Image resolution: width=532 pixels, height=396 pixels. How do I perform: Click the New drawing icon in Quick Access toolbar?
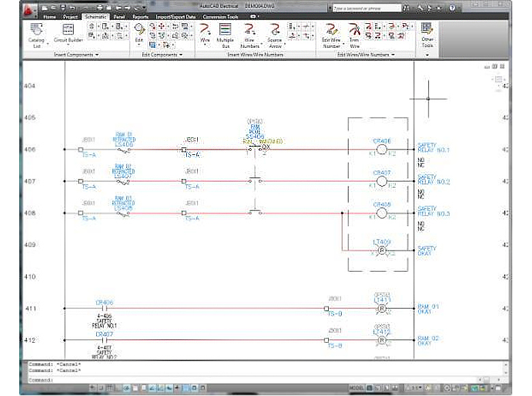pyautogui.click(x=44, y=8)
